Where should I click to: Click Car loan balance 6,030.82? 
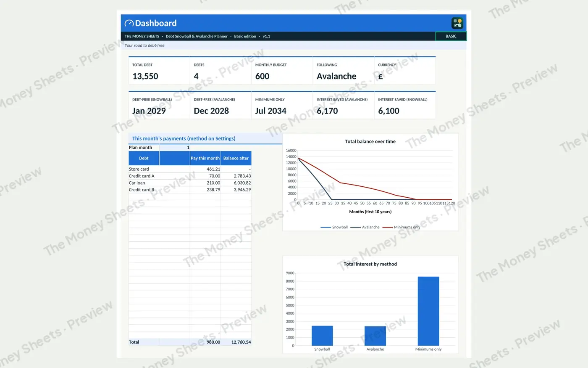(242, 183)
